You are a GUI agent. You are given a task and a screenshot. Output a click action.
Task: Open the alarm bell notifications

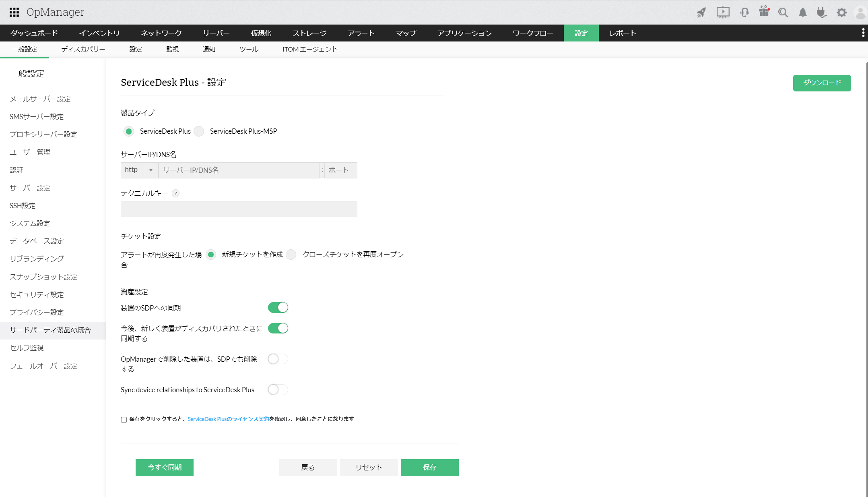coord(802,12)
